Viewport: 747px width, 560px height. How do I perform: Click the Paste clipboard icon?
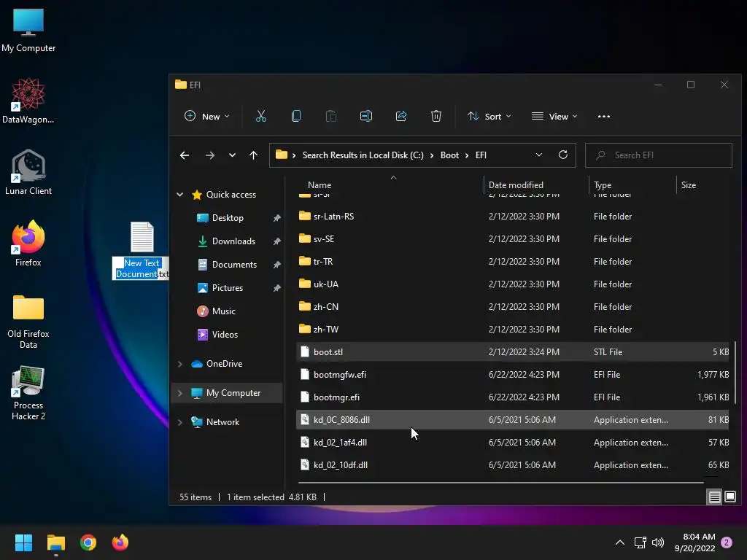pyautogui.click(x=331, y=116)
